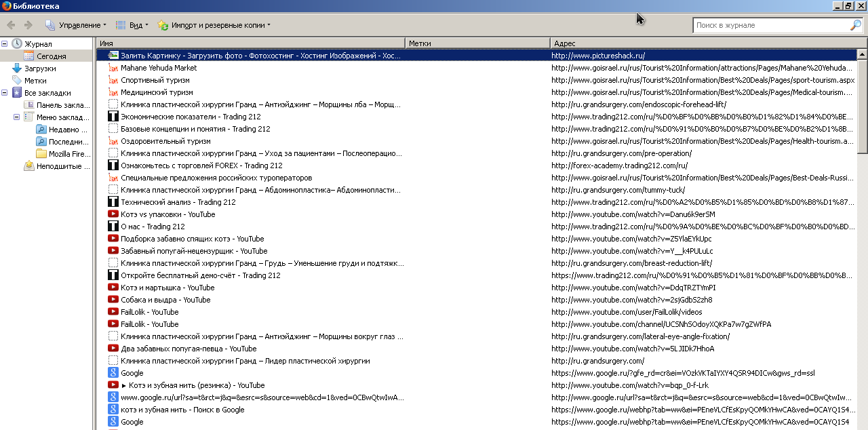Click http://ru.grandsurgery.com/lateral-eye-angle-fixation/ address
Viewport: 868px width, 430px height.
pyautogui.click(x=640, y=336)
